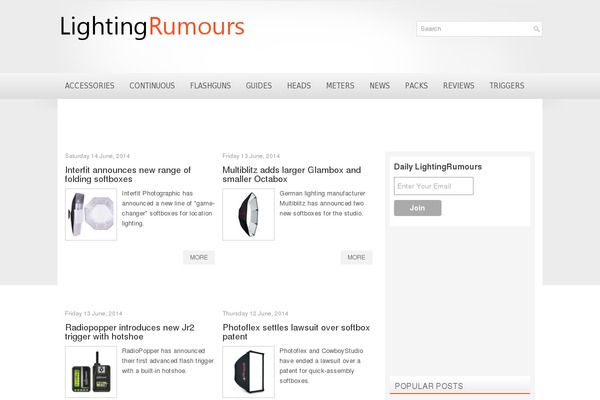The image size is (600, 400).
Task: Click the German lighting manufacturer summary text
Action: [322, 203]
